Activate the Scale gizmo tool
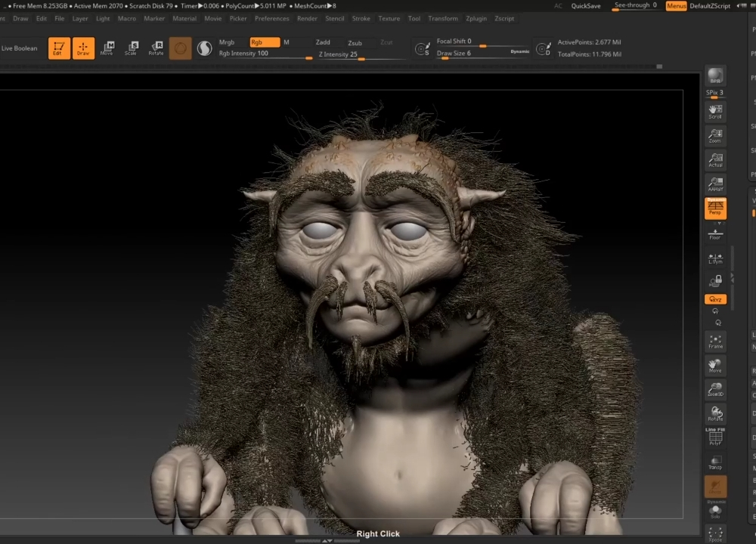Screen dimensions: 756x544 (132, 48)
